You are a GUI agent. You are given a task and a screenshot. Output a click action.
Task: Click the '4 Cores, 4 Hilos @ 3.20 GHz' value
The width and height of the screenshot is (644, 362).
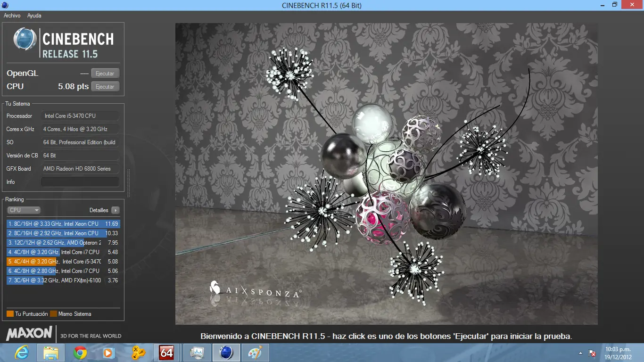click(80, 129)
